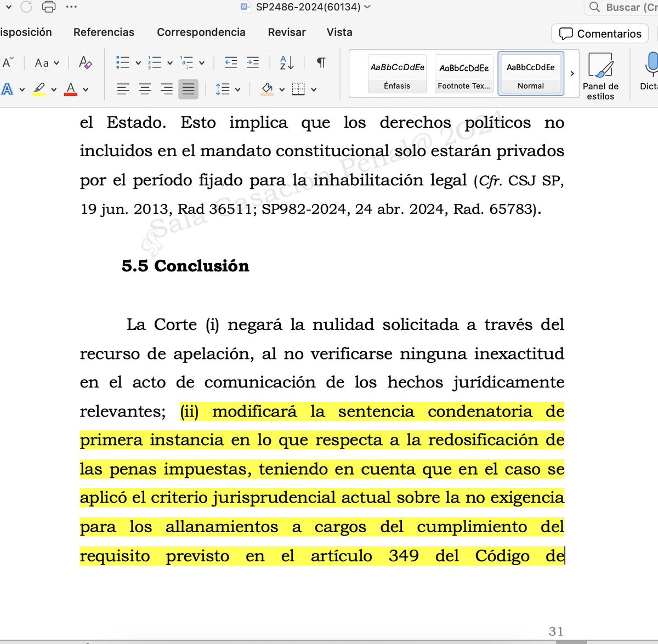Toggle paragraph marks (pilcrow) display

(321, 62)
